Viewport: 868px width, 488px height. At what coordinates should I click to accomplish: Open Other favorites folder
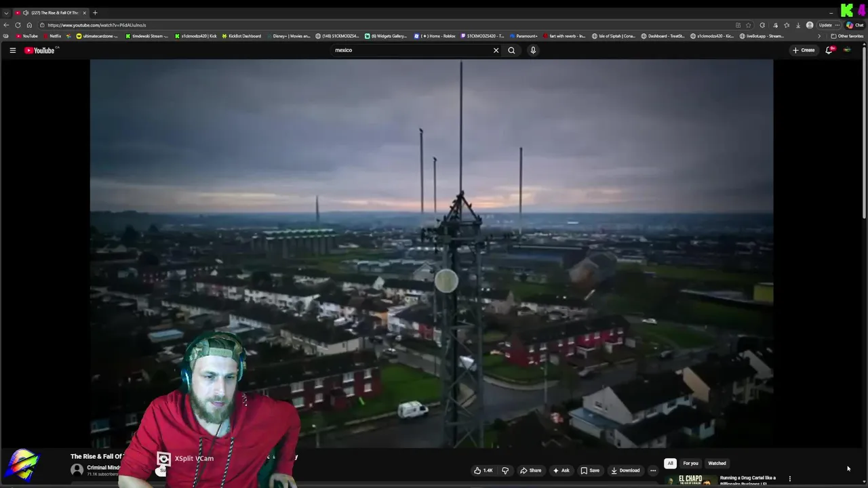848,36
